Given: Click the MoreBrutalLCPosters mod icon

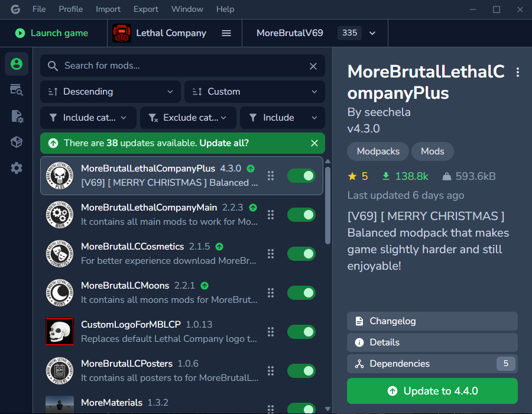Looking at the screenshot, I should [x=60, y=371].
